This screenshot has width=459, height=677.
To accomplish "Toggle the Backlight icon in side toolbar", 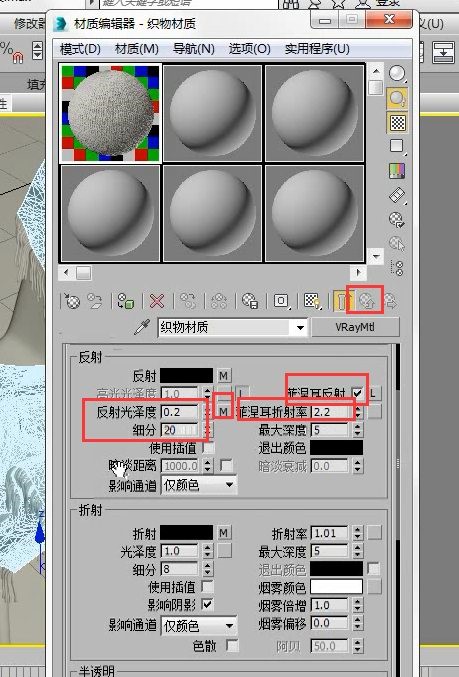I will tap(397, 98).
